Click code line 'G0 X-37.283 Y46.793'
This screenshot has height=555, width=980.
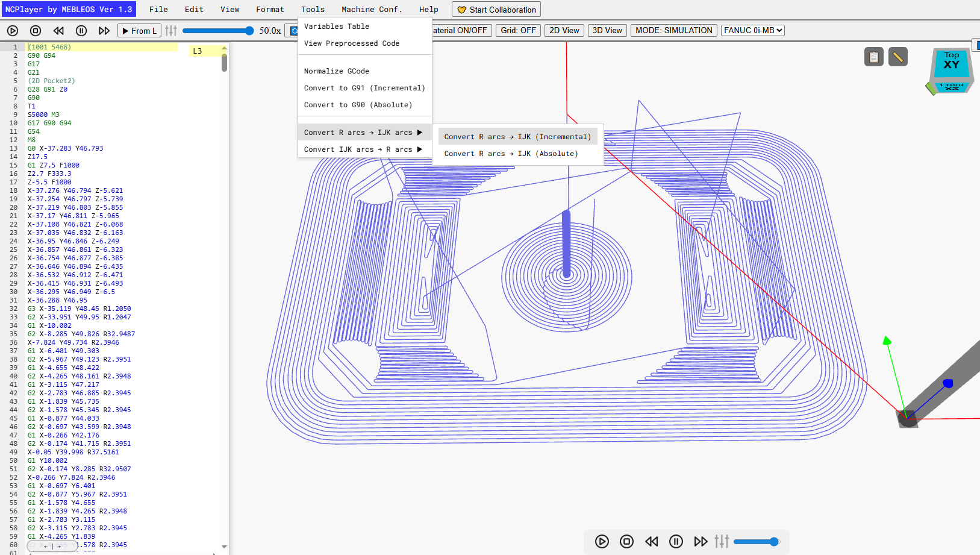[x=65, y=148]
